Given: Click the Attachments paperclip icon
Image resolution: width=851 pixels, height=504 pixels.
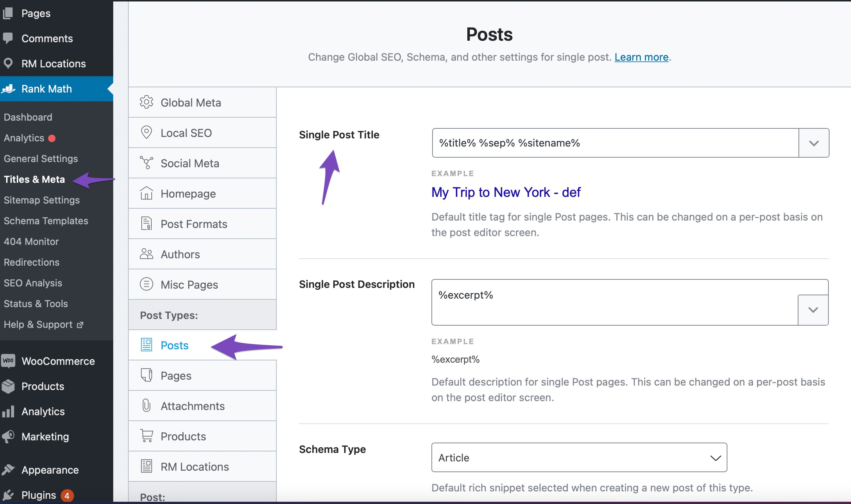Looking at the screenshot, I should click(147, 406).
